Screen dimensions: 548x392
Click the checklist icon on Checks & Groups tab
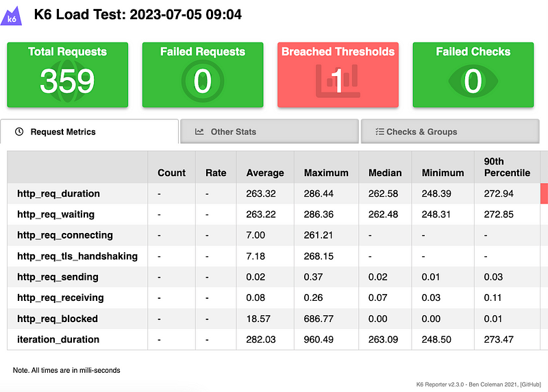(x=379, y=132)
